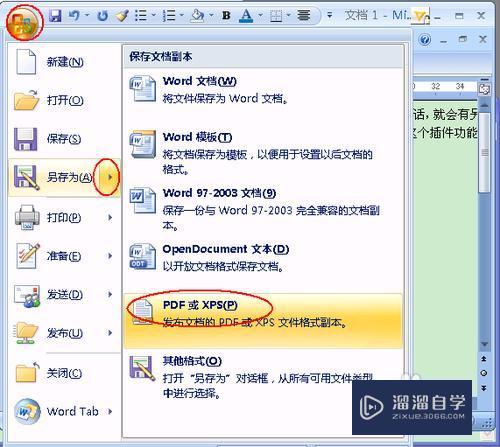The width and height of the screenshot is (500, 447).
Task: Click the Office button orb
Action: click(x=24, y=23)
